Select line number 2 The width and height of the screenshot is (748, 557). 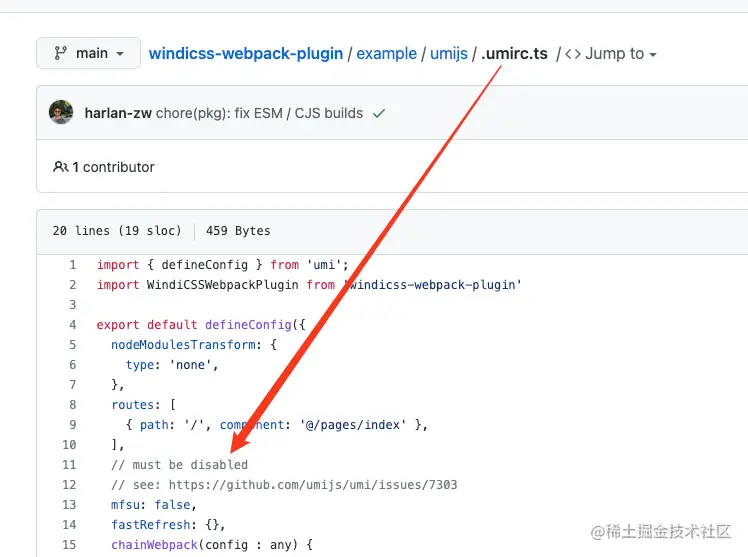(x=73, y=285)
